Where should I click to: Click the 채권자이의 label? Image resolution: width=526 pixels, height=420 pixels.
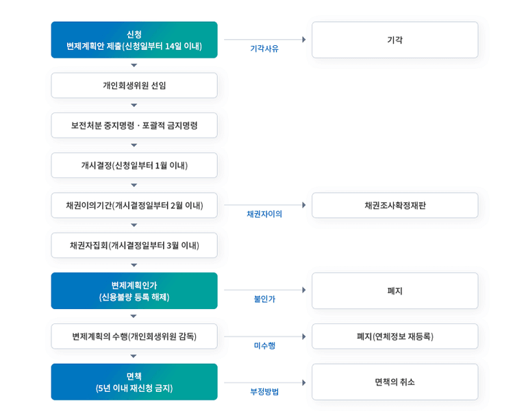click(264, 214)
